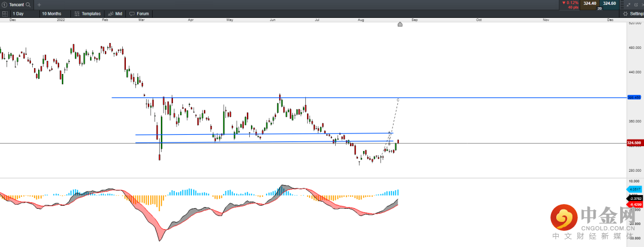
Task: Pop out the chart window icon
Action: coord(636,5)
